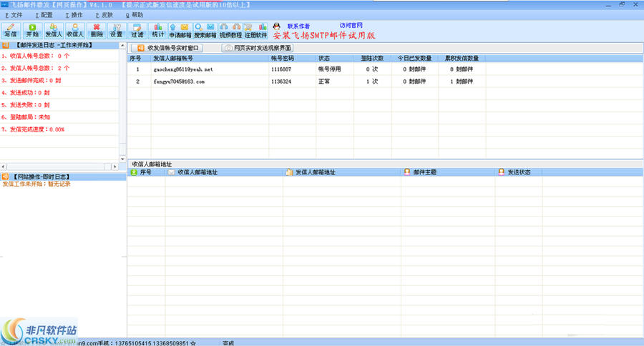Start sending with the 开始 icon

click(x=32, y=31)
